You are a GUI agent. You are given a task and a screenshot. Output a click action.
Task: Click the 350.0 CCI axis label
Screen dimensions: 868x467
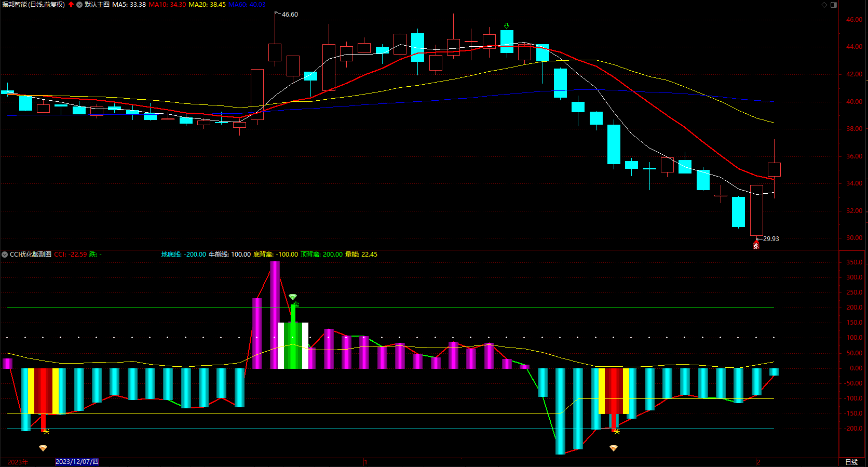[x=854, y=262]
